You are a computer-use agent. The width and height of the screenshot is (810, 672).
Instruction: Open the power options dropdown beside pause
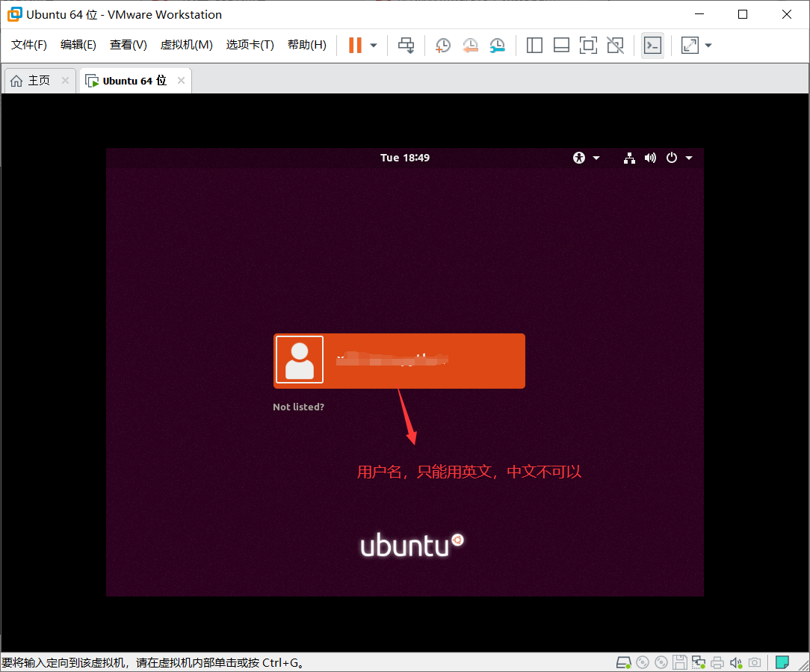374,46
